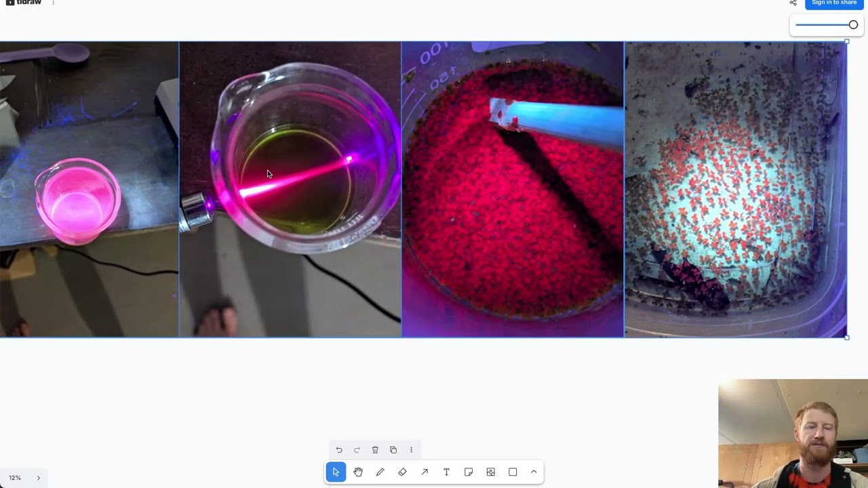This screenshot has width=868, height=488.
Task: Click the Sign in to share button
Action: [x=834, y=3]
